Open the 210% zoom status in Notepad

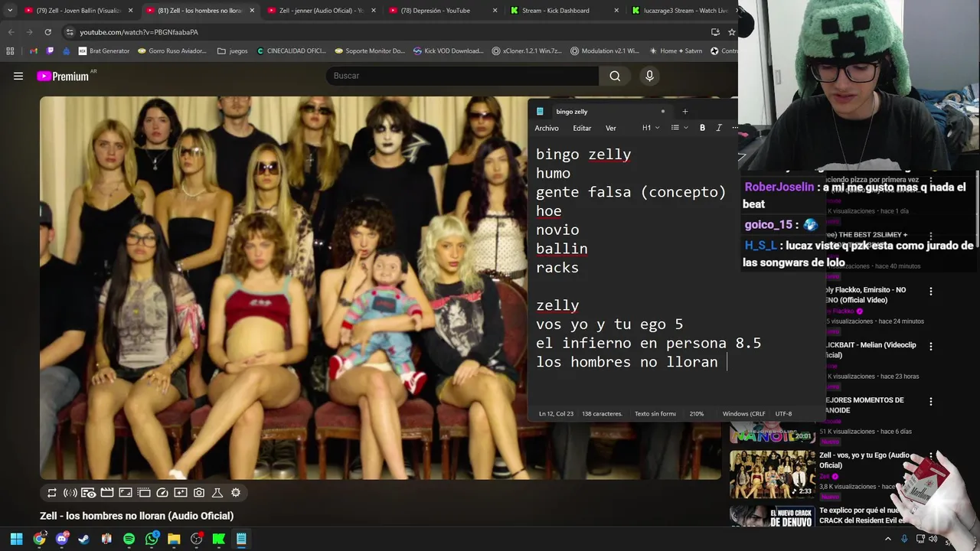pyautogui.click(x=697, y=414)
